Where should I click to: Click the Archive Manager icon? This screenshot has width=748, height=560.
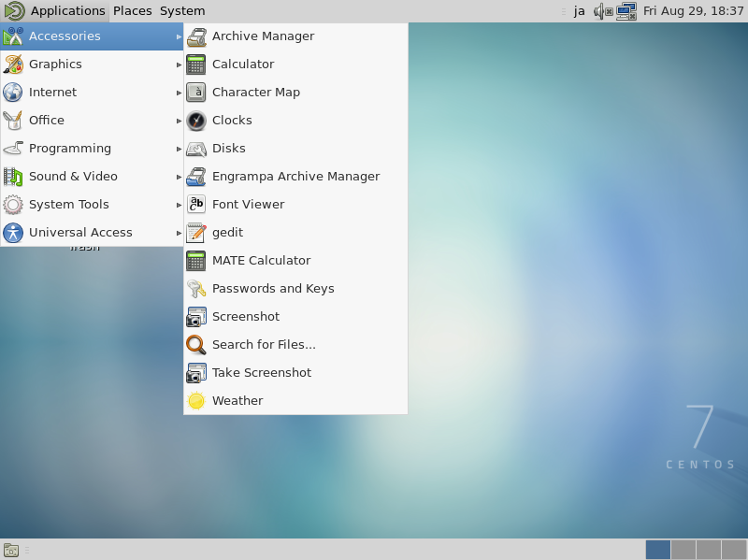pyautogui.click(x=196, y=36)
